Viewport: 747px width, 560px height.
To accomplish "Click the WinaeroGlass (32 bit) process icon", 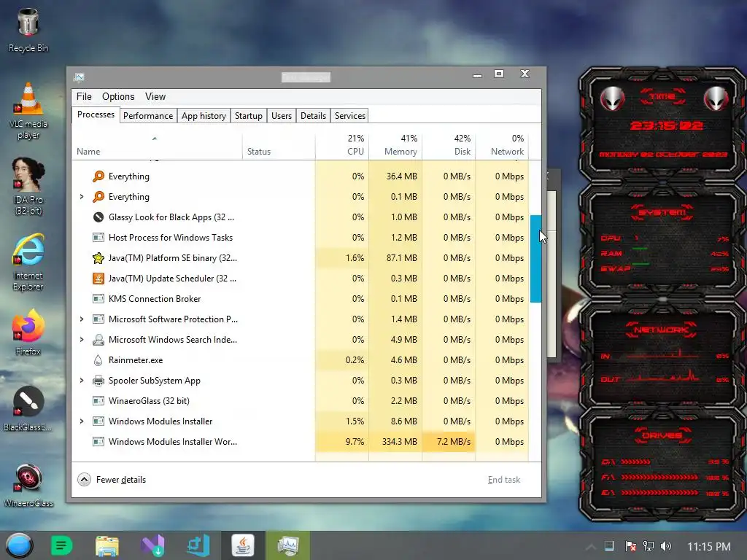I will 98,401.
